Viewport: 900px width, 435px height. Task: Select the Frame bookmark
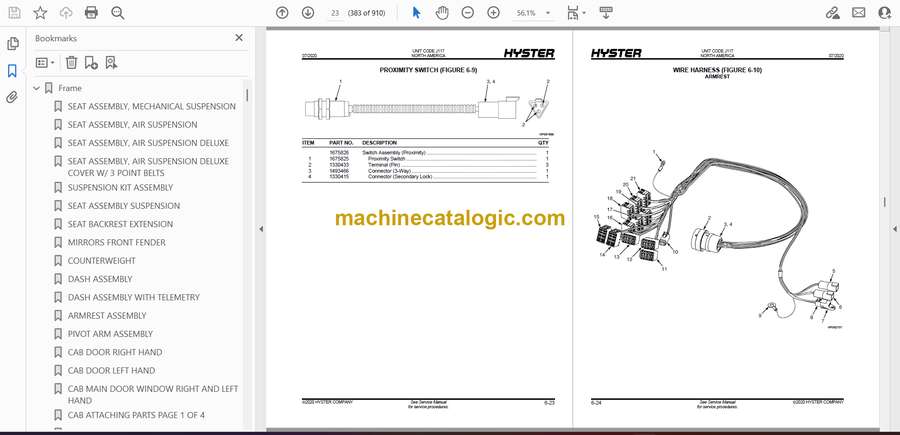point(70,88)
